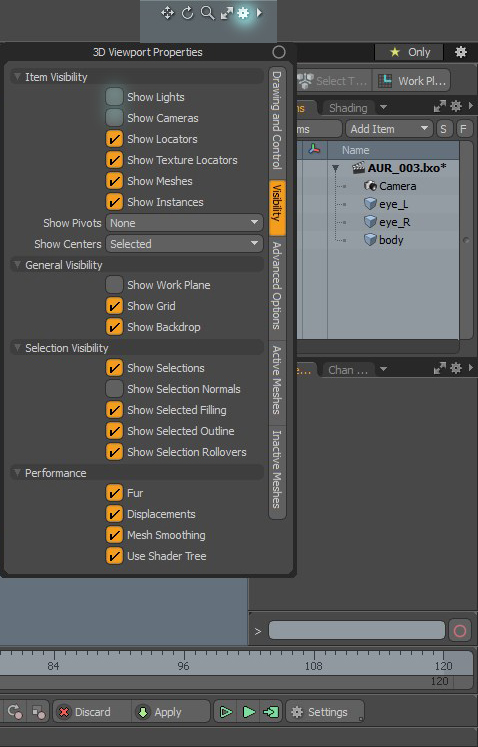Toggle the Show Instances checkbox

pos(114,202)
